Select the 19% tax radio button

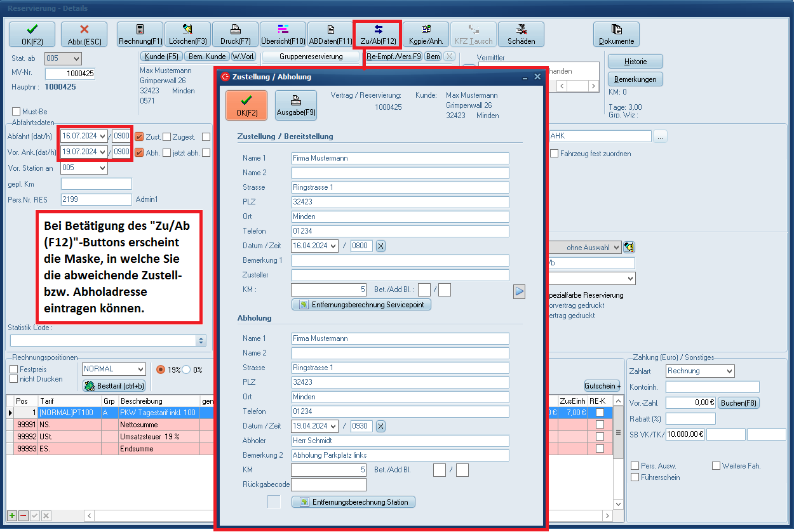(x=161, y=369)
